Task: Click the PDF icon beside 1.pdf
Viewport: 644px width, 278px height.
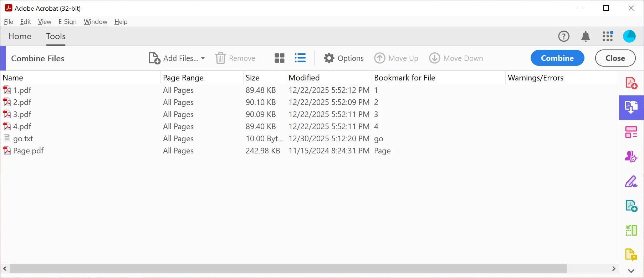Action: (x=7, y=90)
